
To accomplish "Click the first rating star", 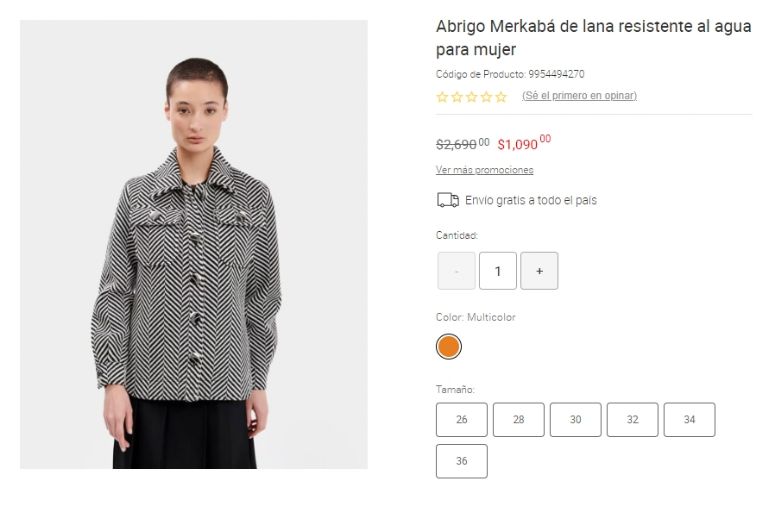I will pyautogui.click(x=442, y=97).
